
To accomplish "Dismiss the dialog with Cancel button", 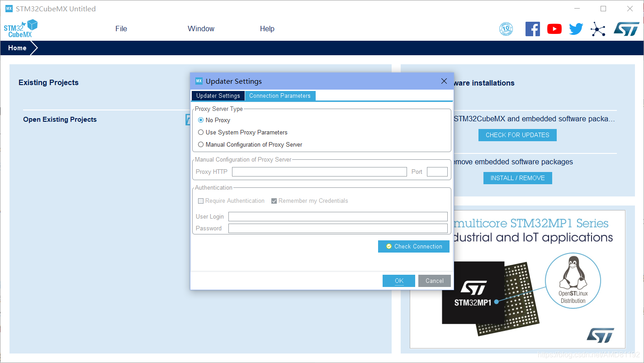I will (x=435, y=281).
